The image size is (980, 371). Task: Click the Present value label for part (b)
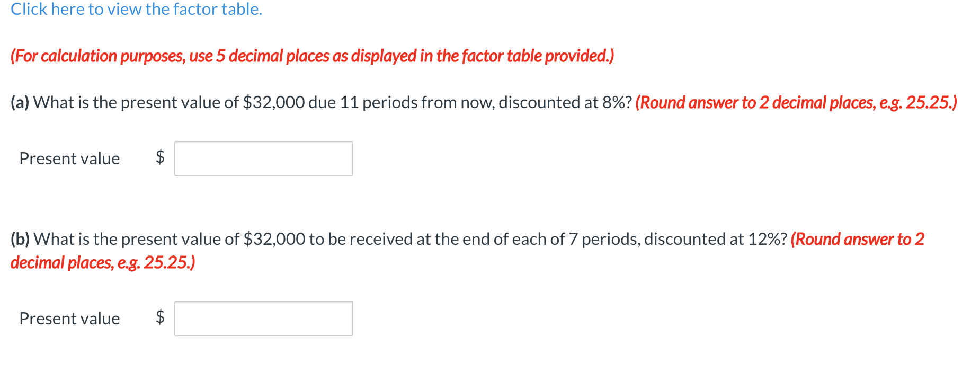coord(69,318)
